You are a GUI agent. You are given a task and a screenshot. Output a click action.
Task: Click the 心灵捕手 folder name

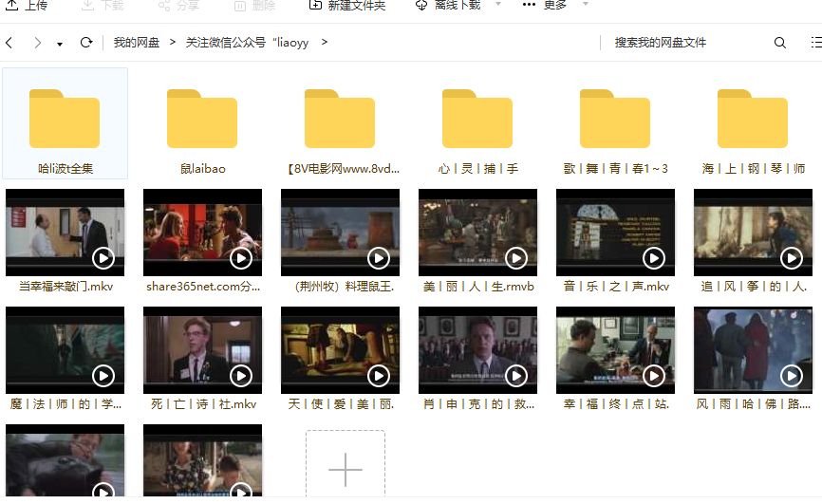(478, 168)
